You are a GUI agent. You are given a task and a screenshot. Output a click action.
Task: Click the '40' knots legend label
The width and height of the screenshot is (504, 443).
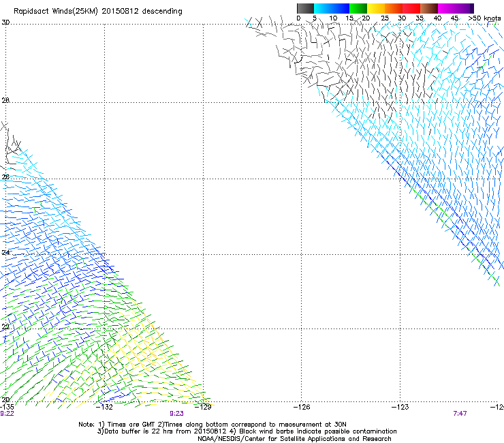click(x=437, y=18)
